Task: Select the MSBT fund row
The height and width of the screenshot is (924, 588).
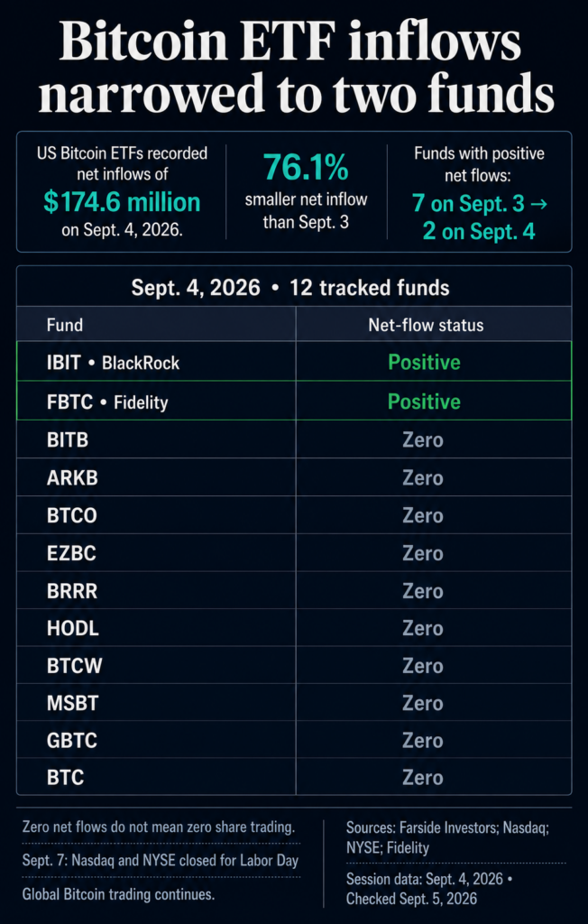Action: 294,703
